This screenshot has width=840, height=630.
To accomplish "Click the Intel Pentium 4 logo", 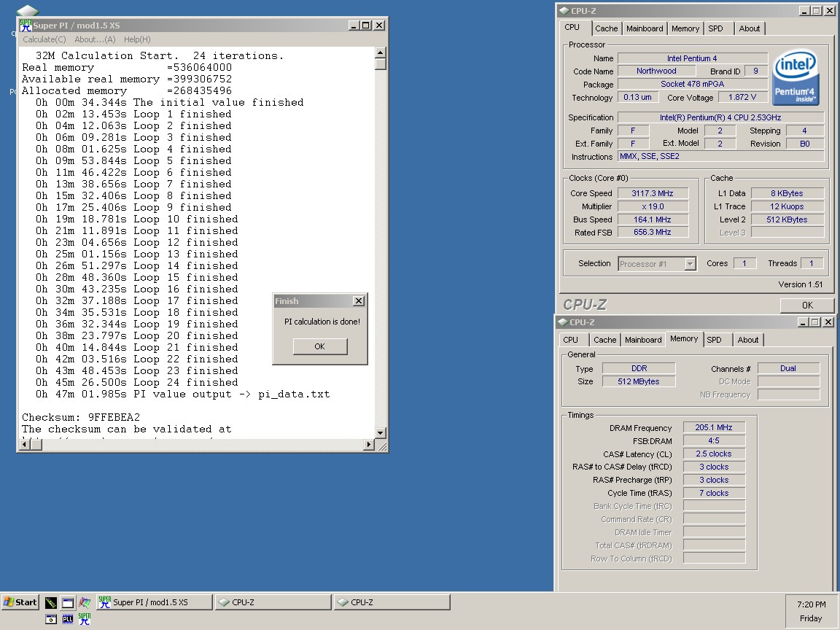I will pos(796,77).
